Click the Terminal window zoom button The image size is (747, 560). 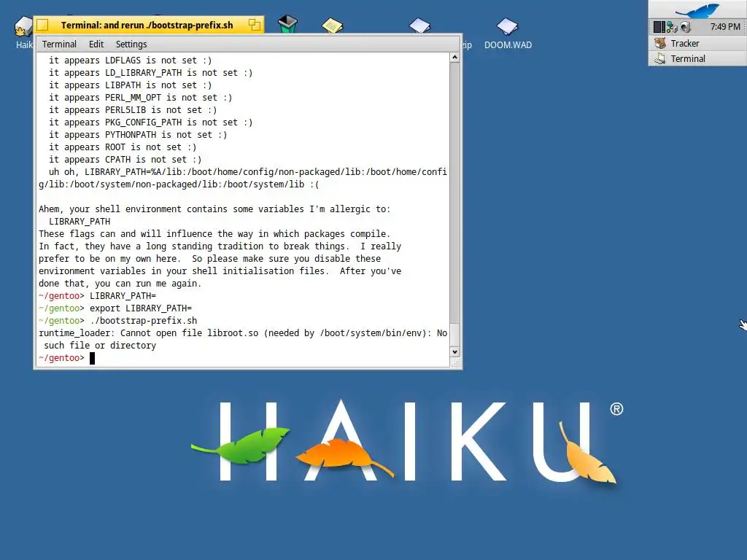255,25
